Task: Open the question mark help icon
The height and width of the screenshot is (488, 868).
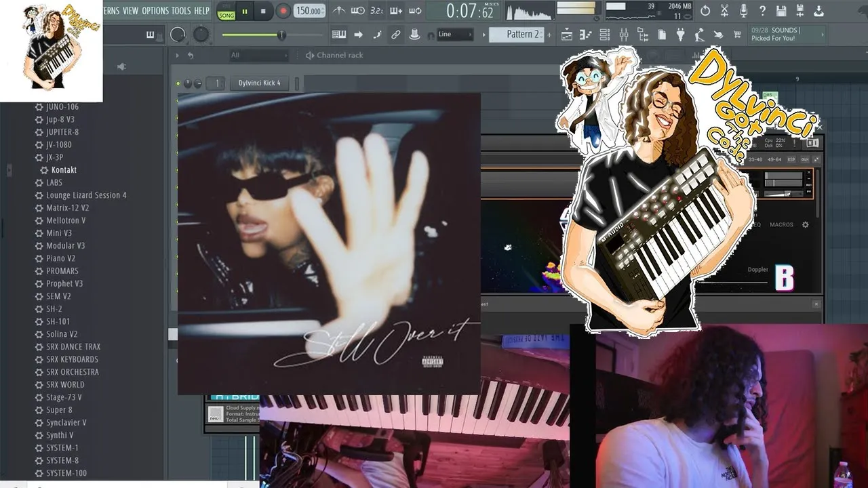Action: [762, 10]
